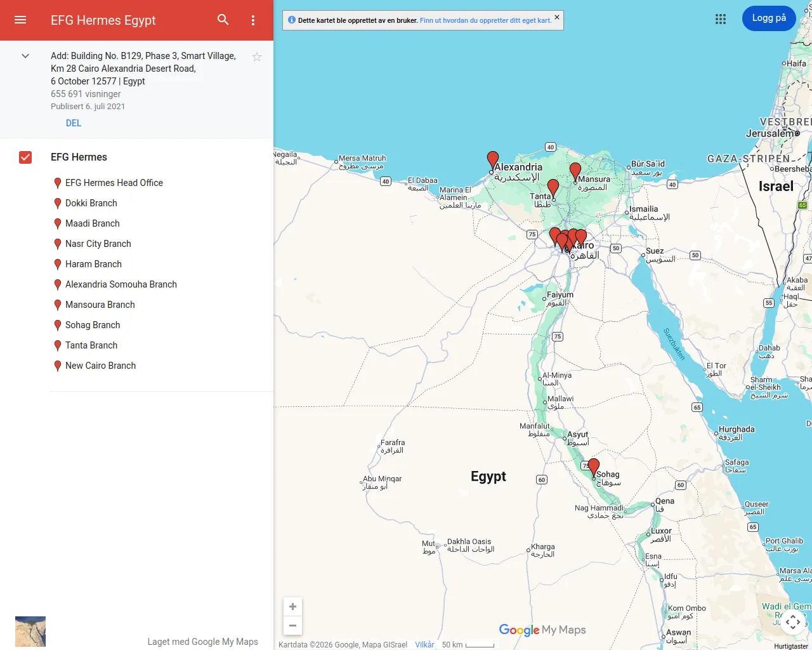The width and height of the screenshot is (812, 650).
Task: Click the Jerusalem city label
Action: click(x=770, y=133)
